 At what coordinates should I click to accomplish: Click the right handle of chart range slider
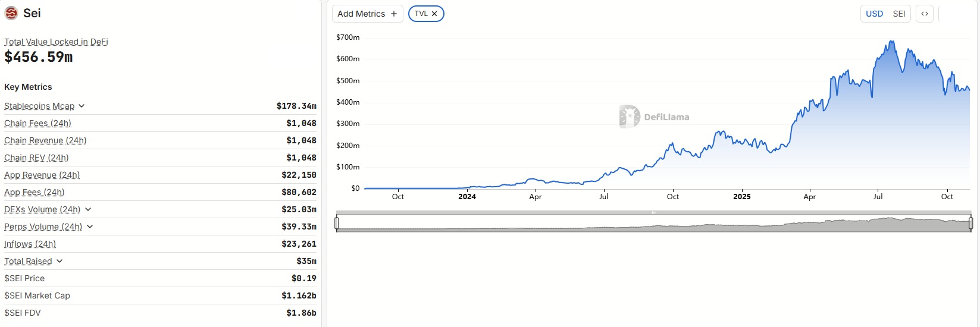(x=971, y=223)
